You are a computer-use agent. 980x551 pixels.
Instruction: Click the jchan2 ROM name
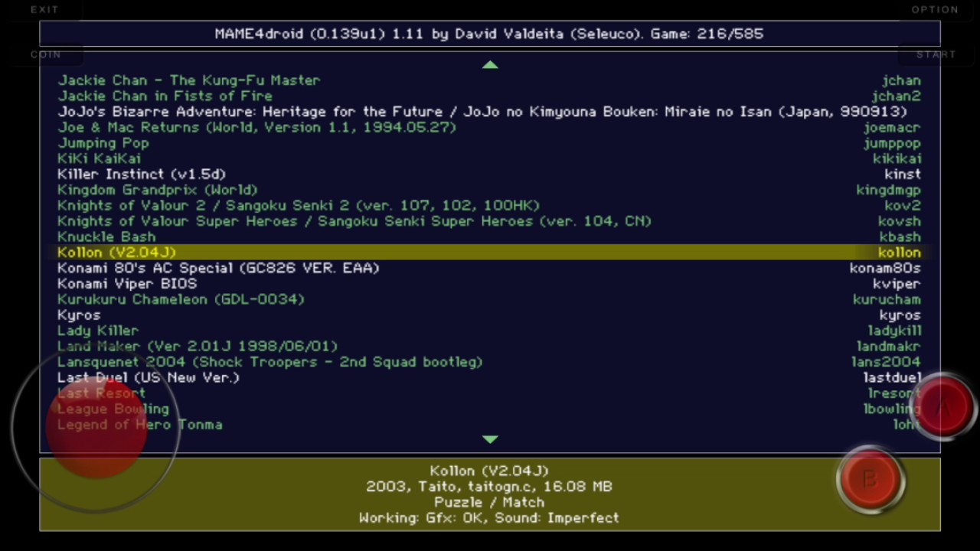(x=896, y=96)
